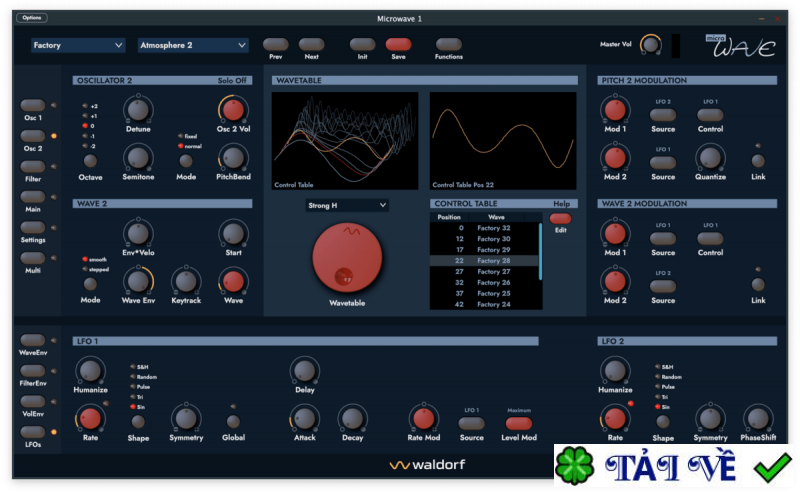The height and width of the screenshot is (493, 800).
Task: Click the Osc 2 Vol knob
Action: click(233, 110)
